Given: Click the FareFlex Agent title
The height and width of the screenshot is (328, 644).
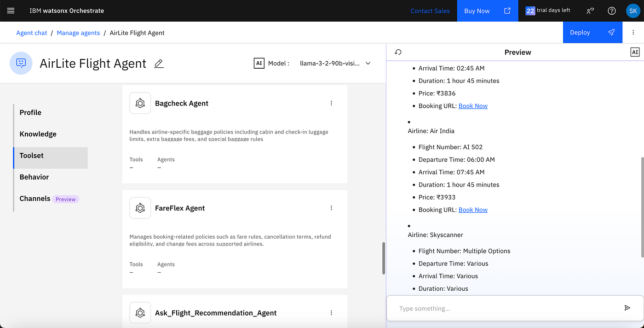Looking at the screenshot, I should [x=180, y=208].
